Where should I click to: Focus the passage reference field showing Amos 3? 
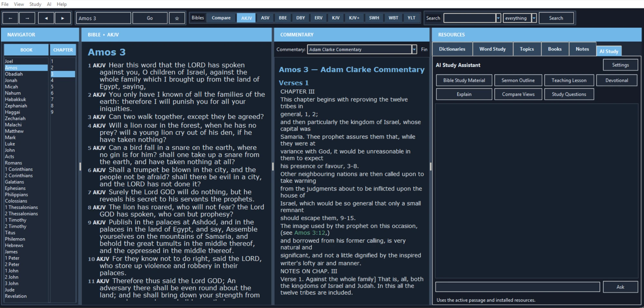tap(103, 18)
